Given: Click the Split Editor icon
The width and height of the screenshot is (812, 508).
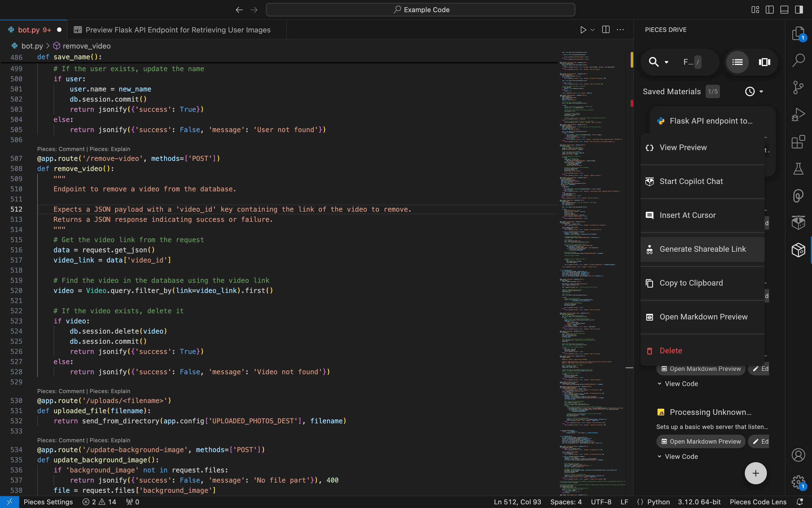Looking at the screenshot, I should (x=606, y=30).
